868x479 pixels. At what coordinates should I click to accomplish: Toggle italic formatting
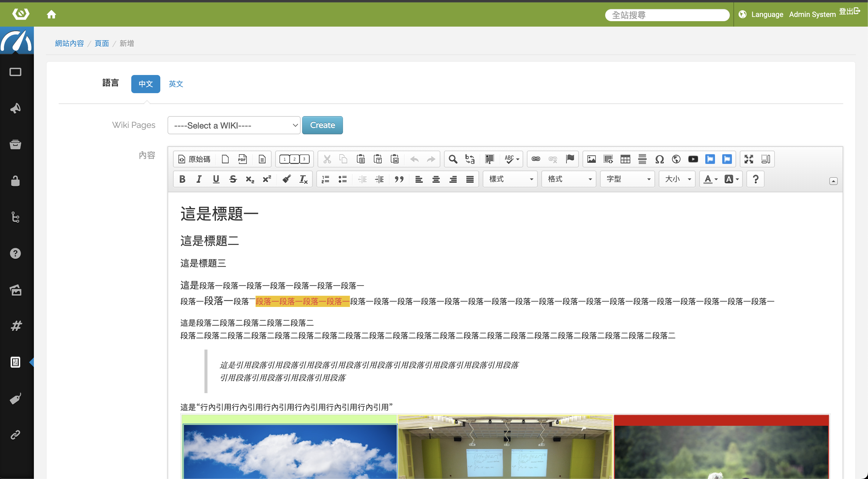coord(199,179)
